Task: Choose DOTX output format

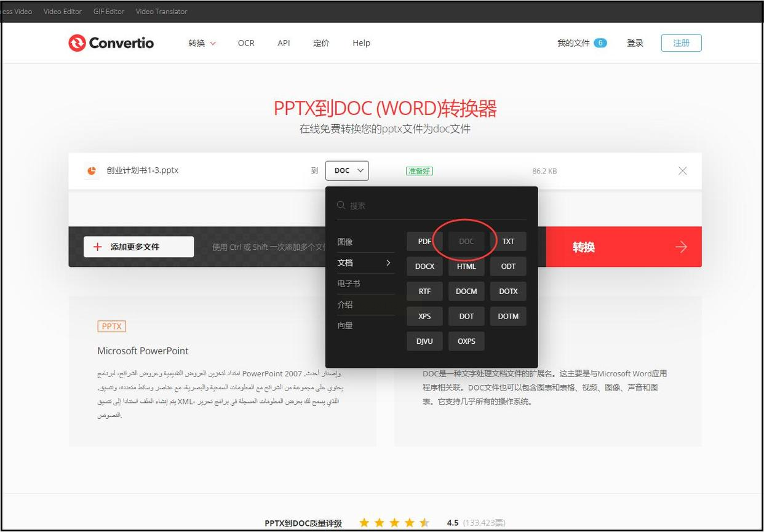Action: pos(508,292)
